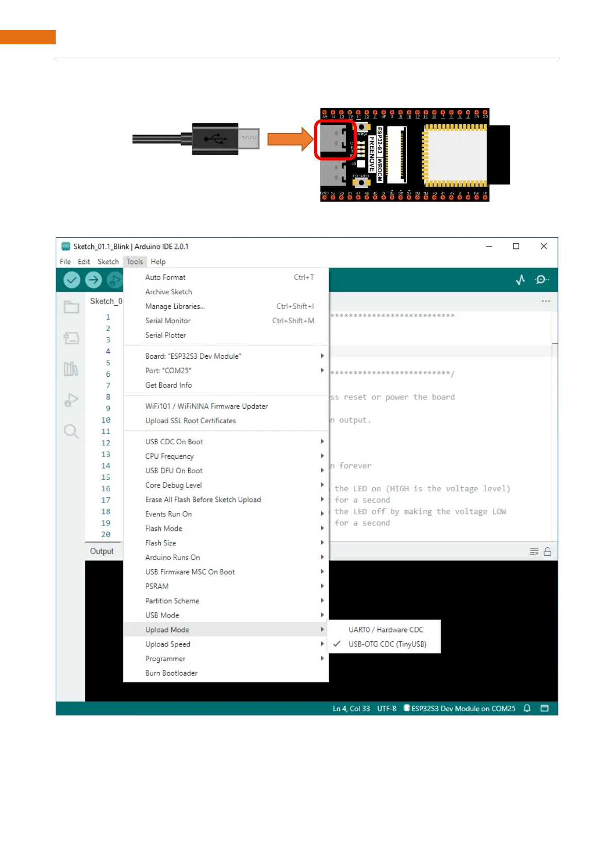The width and height of the screenshot is (614, 868).
Task: Expand the Board: ESP32S3 Dev Module submenu
Action: tap(226, 356)
